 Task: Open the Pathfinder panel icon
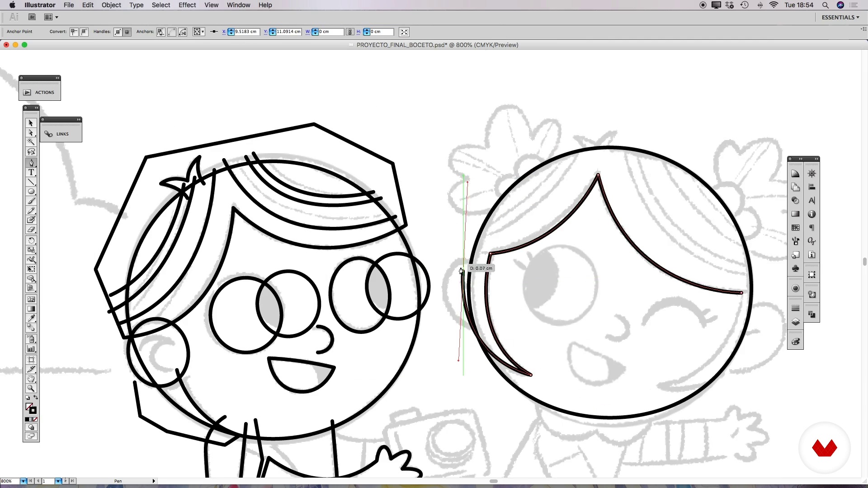point(812,314)
